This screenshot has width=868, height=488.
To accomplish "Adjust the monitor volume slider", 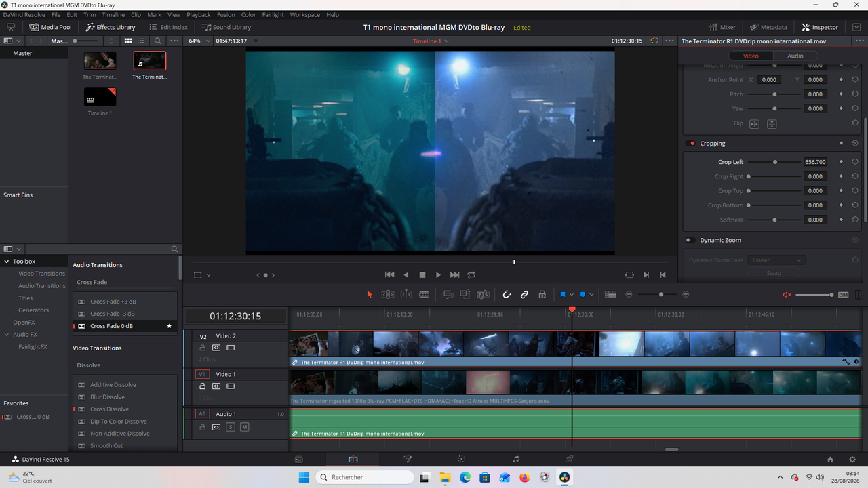I will tap(814, 295).
